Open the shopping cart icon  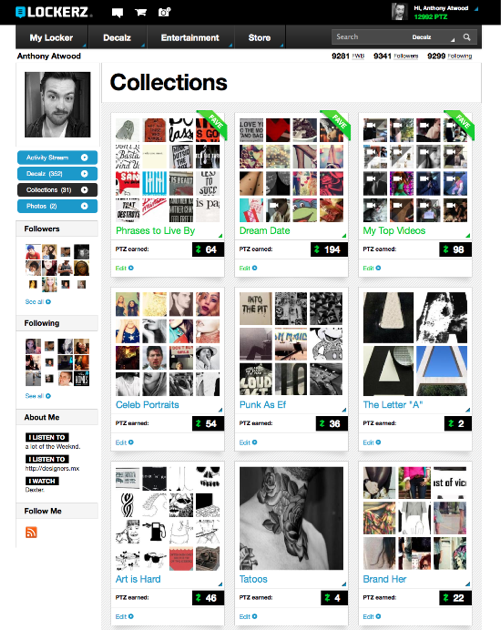[x=140, y=12]
